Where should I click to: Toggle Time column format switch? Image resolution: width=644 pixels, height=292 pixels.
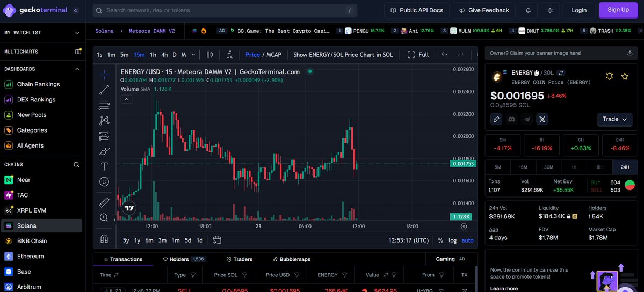116,275
